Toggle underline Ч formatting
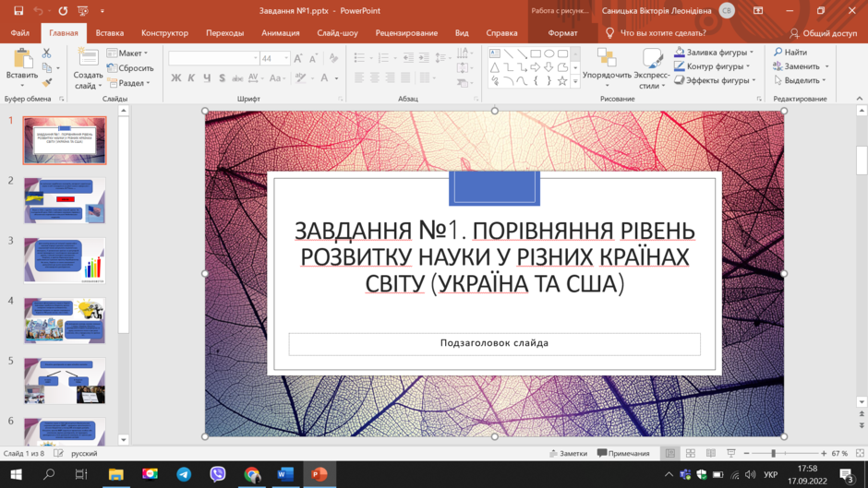 tap(207, 78)
